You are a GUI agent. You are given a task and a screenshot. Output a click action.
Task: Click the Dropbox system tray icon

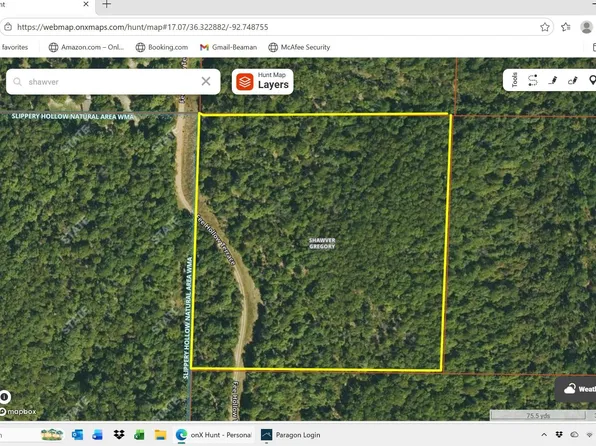(x=559, y=435)
